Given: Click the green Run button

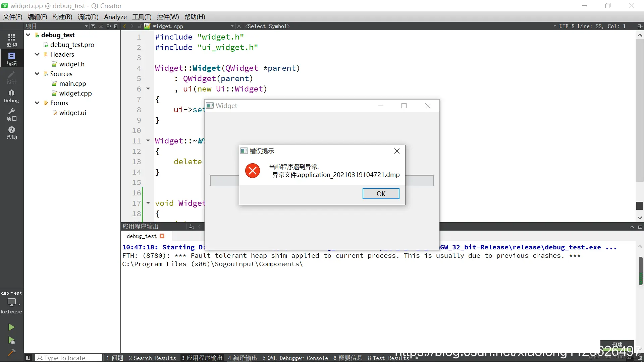Looking at the screenshot, I should pyautogui.click(x=11, y=327).
